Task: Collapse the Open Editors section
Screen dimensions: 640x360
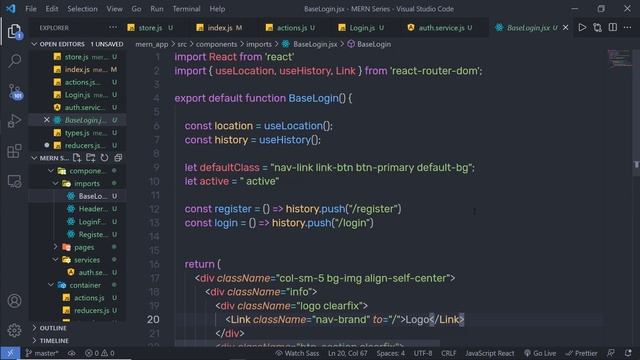Action: pos(78,44)
